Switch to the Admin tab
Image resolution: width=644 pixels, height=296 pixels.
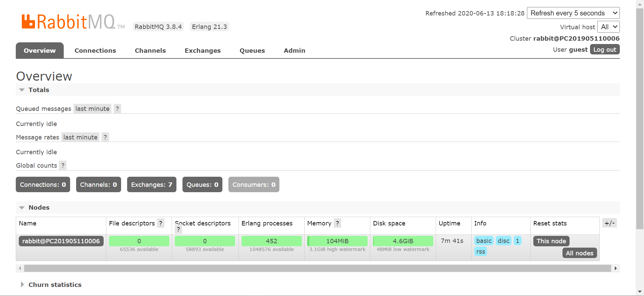pos(294,50)
